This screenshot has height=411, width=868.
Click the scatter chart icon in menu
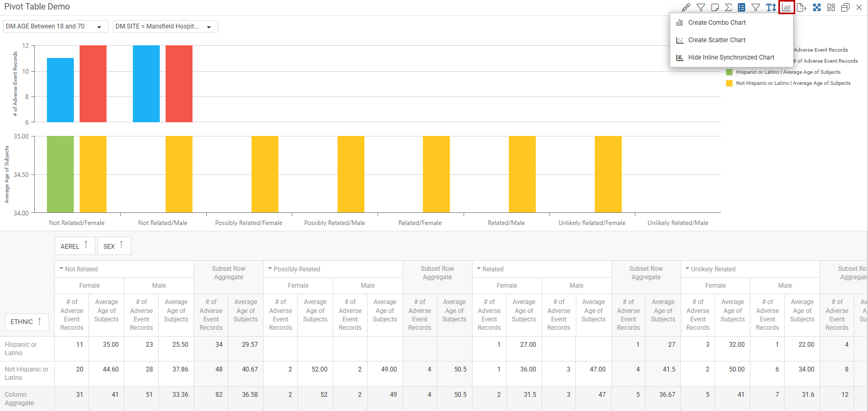click(680, 40)
